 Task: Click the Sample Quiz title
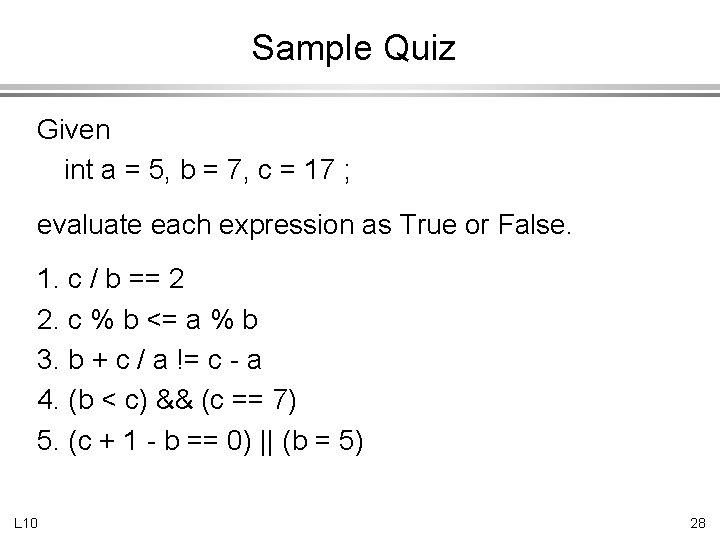(x=354, y=48)
